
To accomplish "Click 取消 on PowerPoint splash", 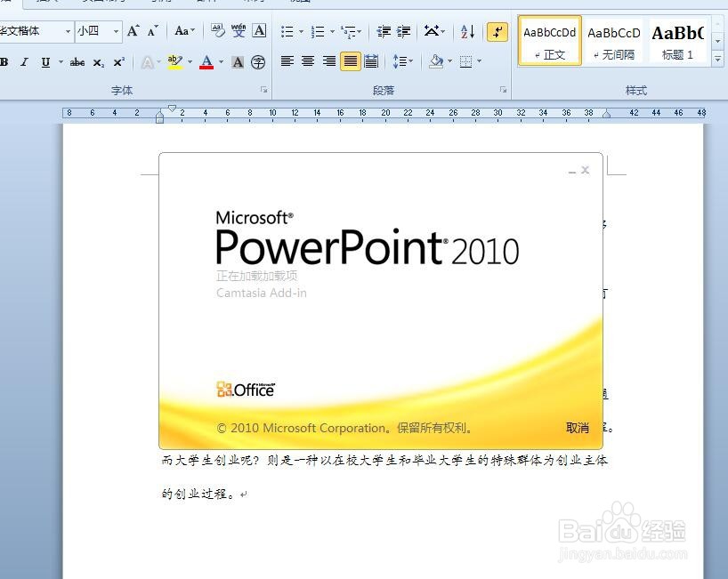I will 577,427.
